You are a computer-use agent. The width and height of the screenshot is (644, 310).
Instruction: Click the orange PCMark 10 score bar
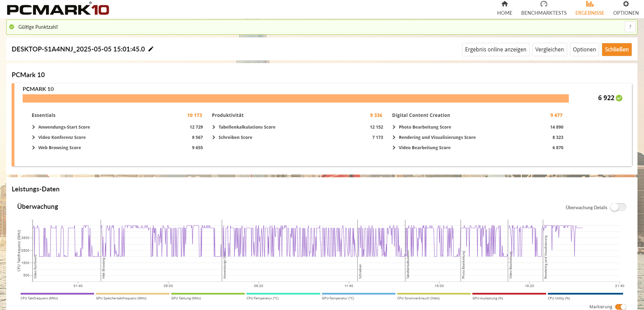tap(296, 98)
